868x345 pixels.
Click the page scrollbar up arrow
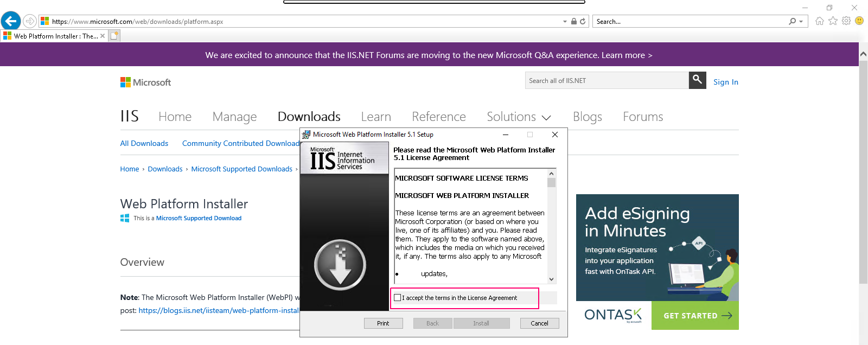(863, 54)
